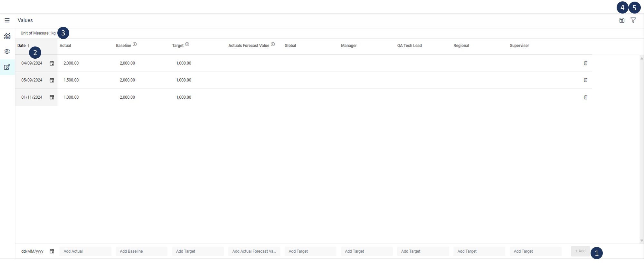This screenshot has height=263, width=644.
Task: Click the Unit of Measure : kg label
Action: 38,33
